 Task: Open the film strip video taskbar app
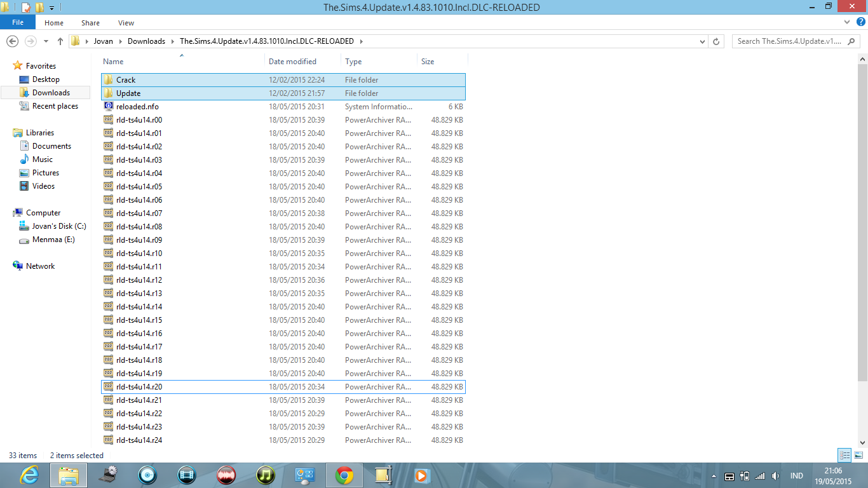[187, 475]
